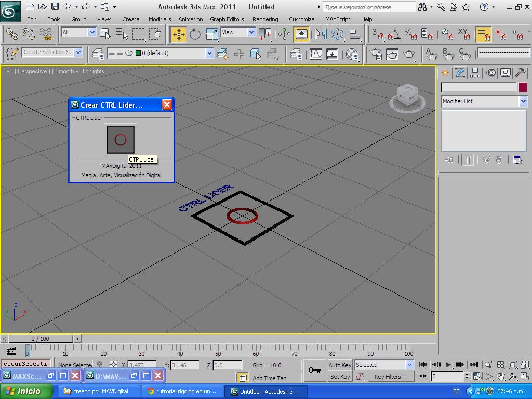Click the time slider 0 / 100 handle
The height and width of the screenshot is (399, 532).
tap(41, 339)
